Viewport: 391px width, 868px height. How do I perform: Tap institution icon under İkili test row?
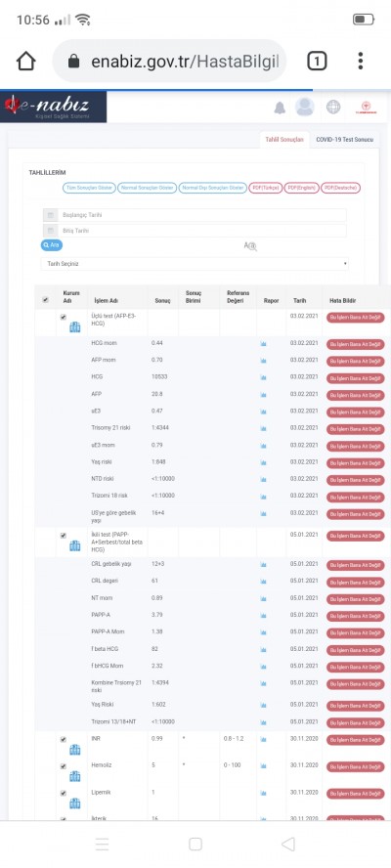pyautogui.click(x=74, y=545)
